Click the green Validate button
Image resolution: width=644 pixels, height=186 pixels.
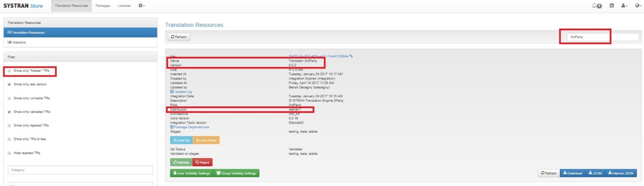pyautogui.click(x=181, y=162)
